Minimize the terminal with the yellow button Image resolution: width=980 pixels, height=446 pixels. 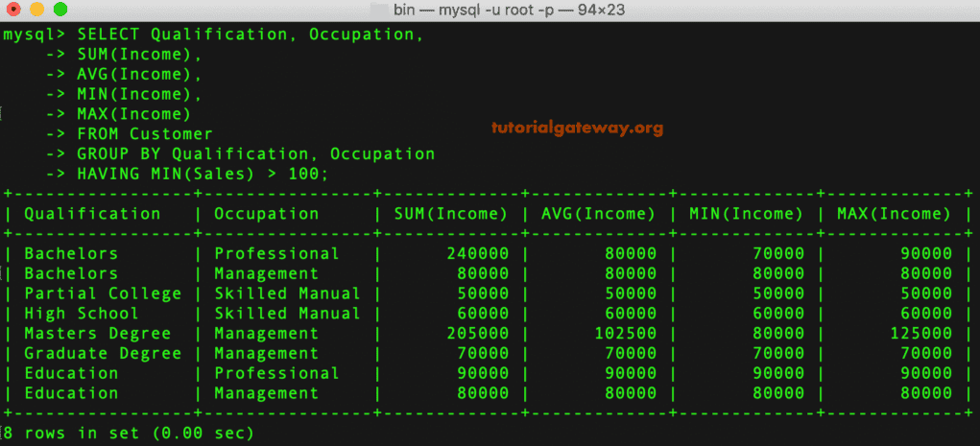[x=36, y=10]
